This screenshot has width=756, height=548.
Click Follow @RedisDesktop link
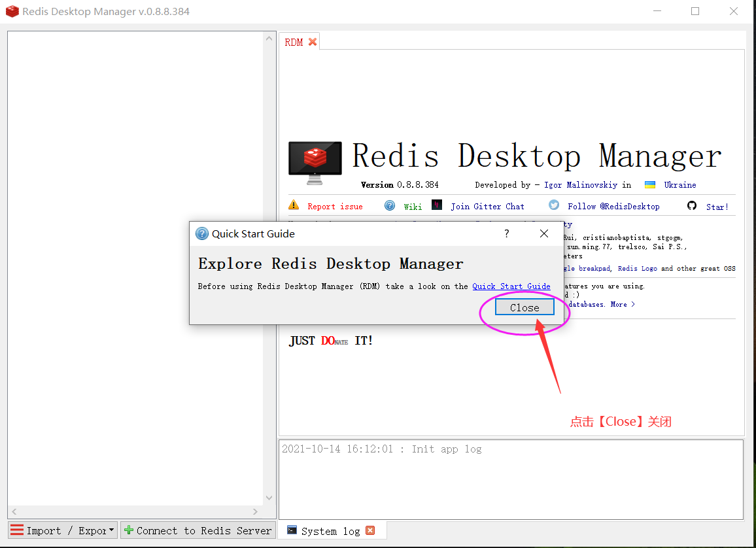point(613,206)
